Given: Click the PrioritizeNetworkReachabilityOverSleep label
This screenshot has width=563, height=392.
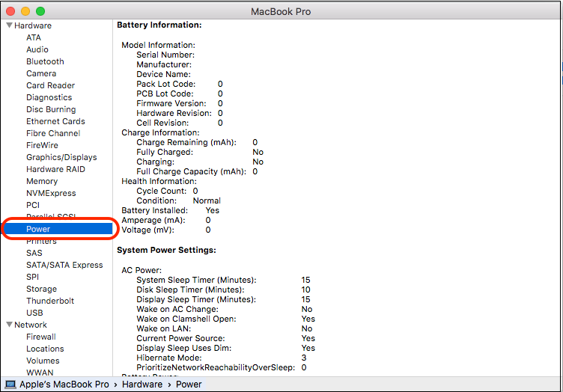Looking at the screenshot, I should coord(216,367).
